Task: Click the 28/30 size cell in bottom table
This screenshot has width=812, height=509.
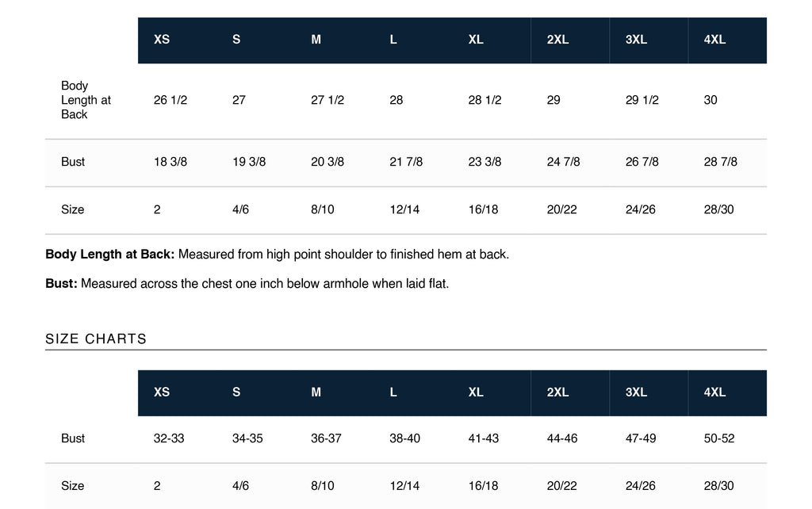Action: pos(718,486)
